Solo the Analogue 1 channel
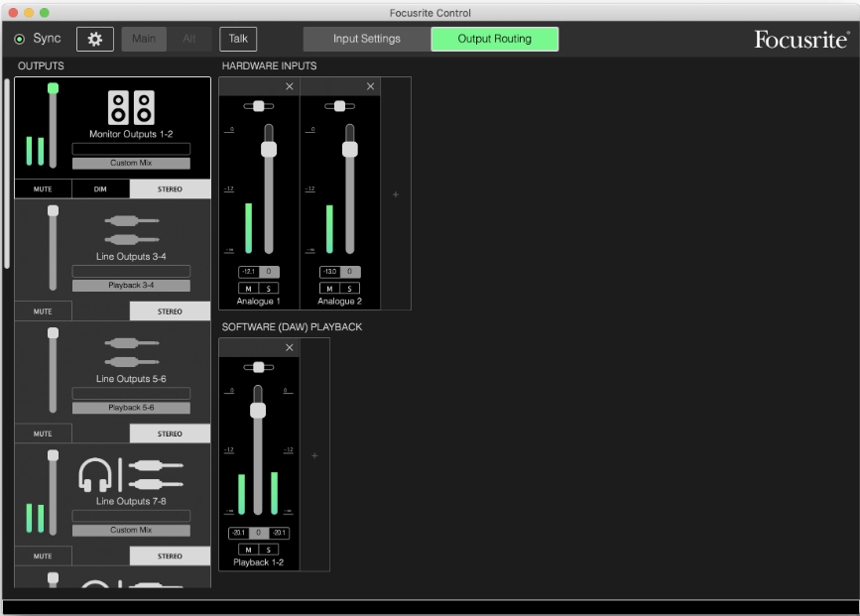This screenshot has width=860, height=616. tap(268, 289)
